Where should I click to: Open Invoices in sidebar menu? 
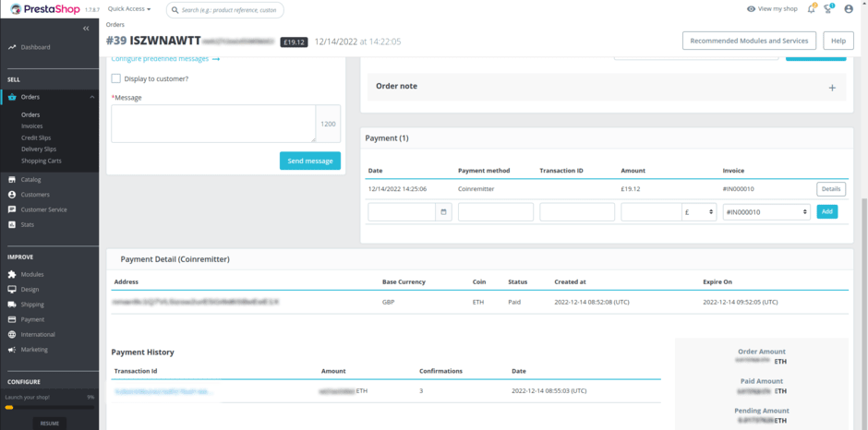[x=32, y=126]
